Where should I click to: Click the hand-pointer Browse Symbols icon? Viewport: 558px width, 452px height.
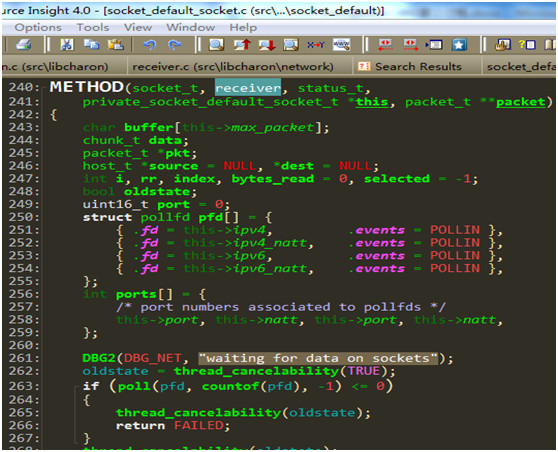pos(502,45)
